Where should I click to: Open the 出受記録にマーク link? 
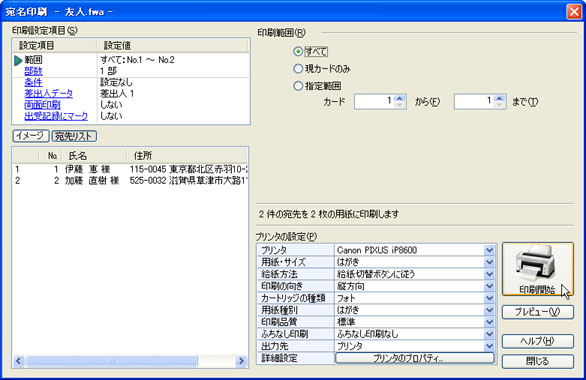(56, 116)
